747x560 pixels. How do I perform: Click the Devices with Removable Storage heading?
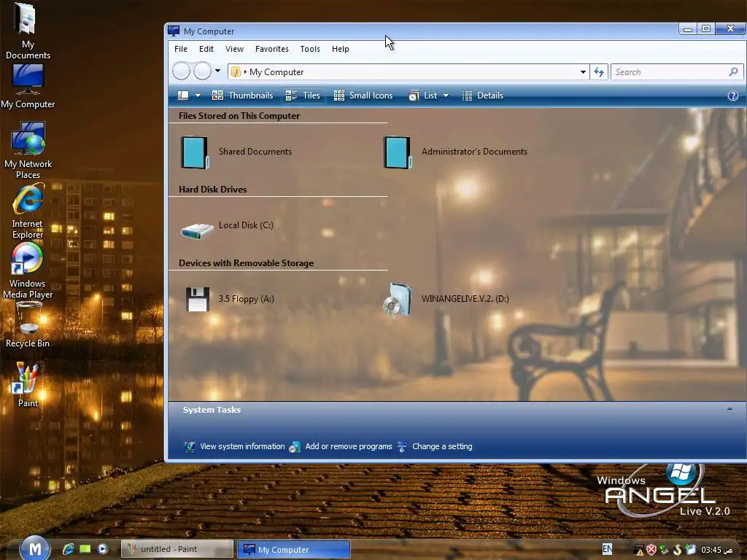pos(247,262)
